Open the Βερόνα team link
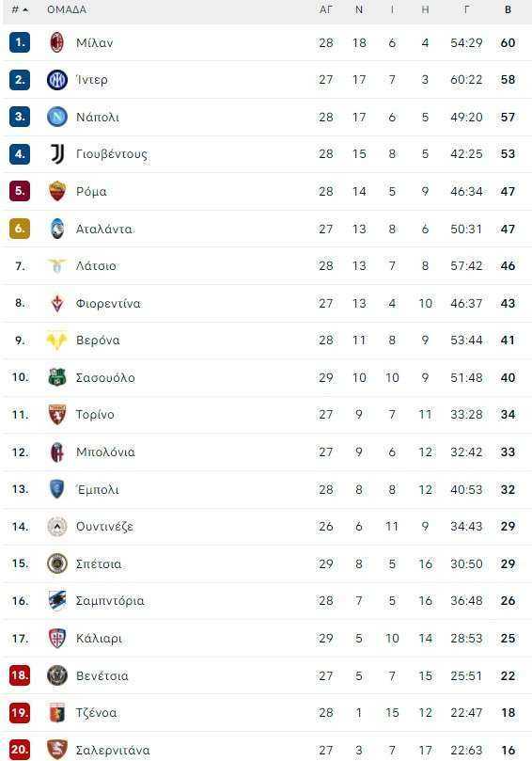 pos(98,341)
